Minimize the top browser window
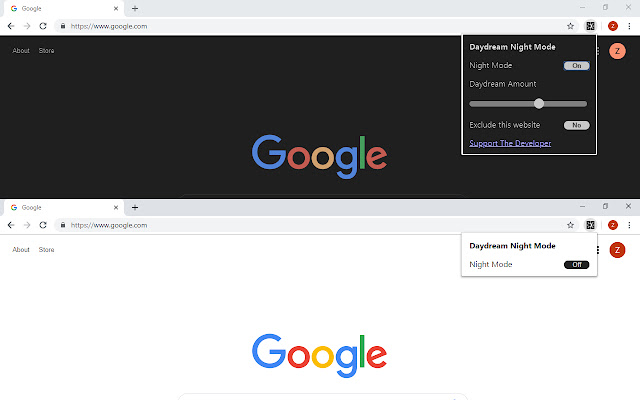This screenshot has height=400, width=640. click(x=582, y=7)
